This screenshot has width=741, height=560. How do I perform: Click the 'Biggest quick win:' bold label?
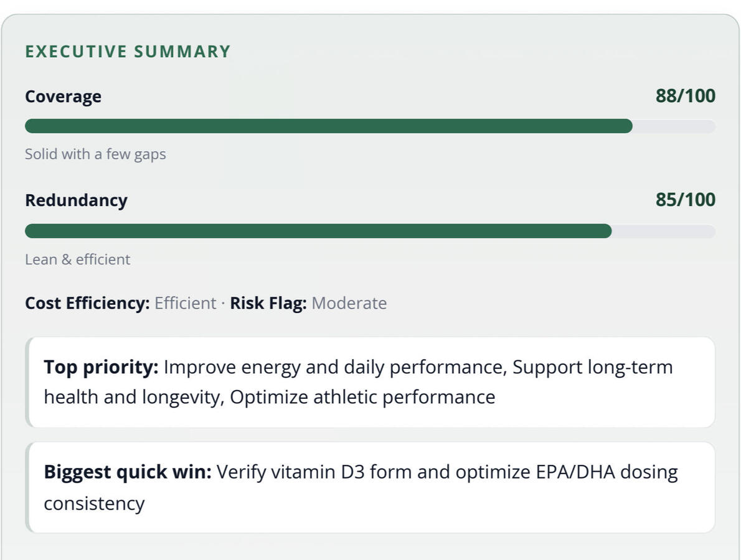point(128,472)
